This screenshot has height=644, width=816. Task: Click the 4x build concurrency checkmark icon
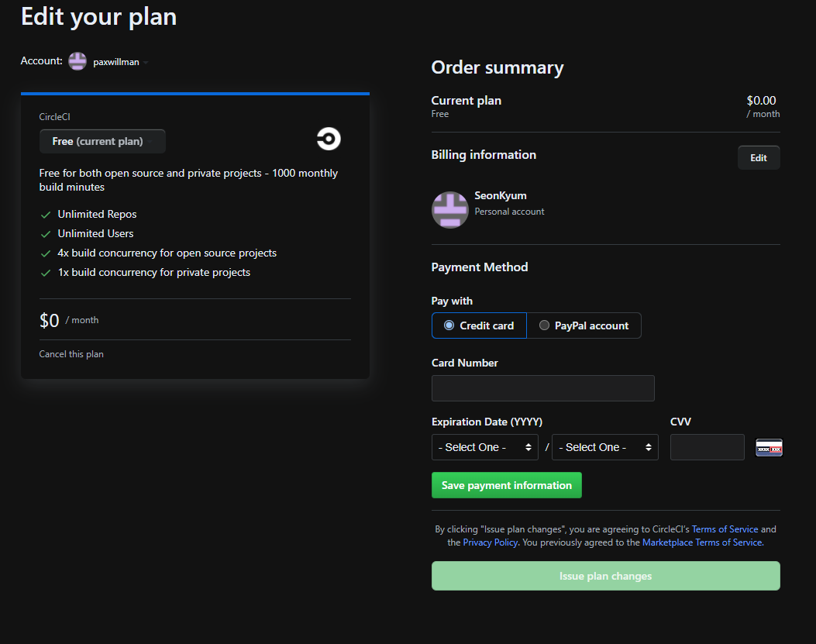point(46,253)
